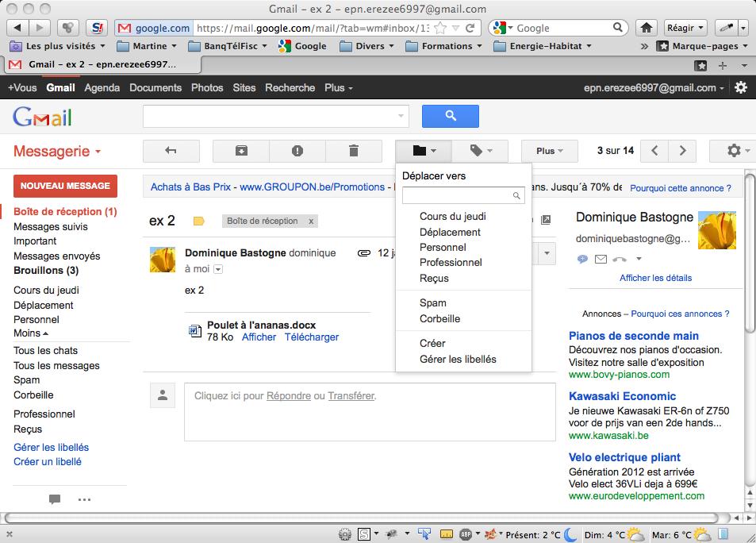
Task: Click the blue search button
Action: tap(451, 116)
